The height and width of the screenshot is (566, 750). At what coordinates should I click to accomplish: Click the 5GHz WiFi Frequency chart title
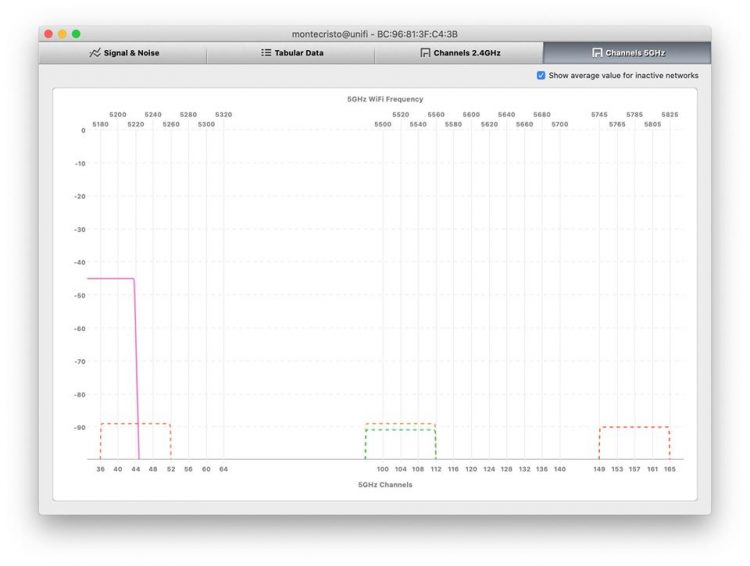(385, 99)
